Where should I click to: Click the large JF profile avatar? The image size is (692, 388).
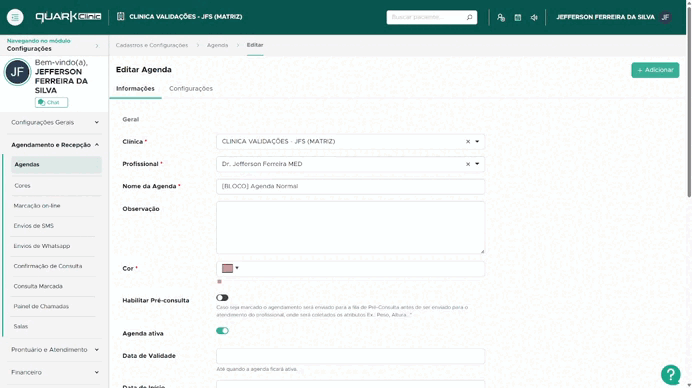tap(17, 72)
